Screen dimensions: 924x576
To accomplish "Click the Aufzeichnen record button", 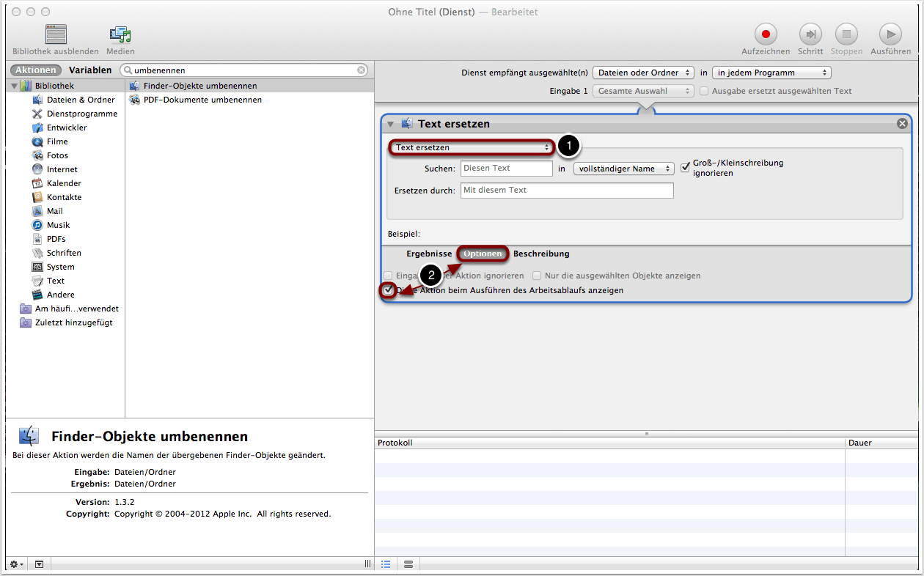I will [766, 34].
